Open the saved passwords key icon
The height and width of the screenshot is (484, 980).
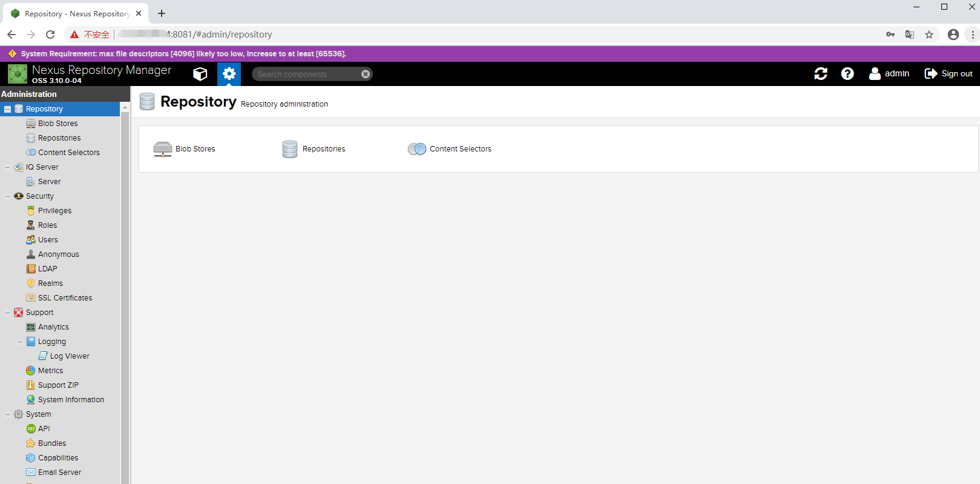[890, 35]
